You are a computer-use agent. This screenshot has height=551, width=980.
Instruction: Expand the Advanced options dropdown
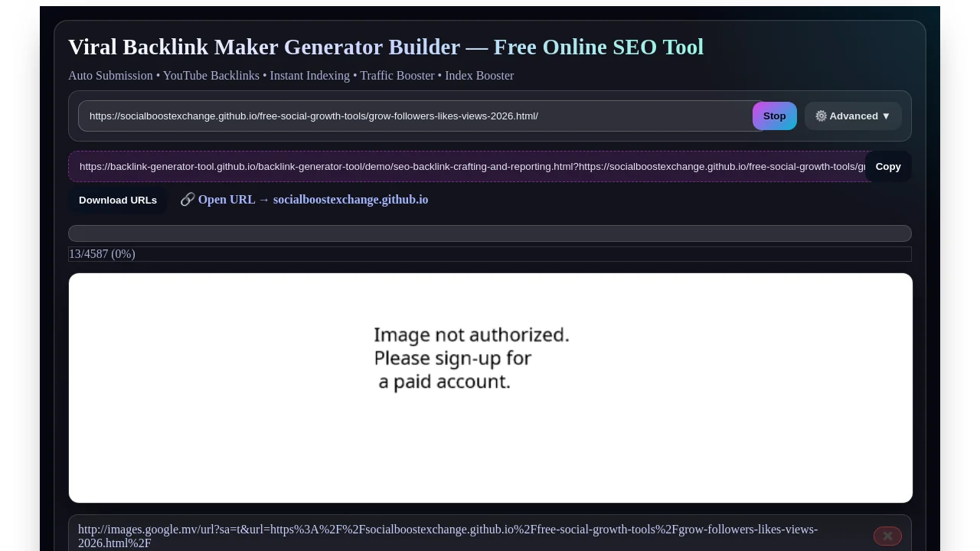[x=853, y=116]
